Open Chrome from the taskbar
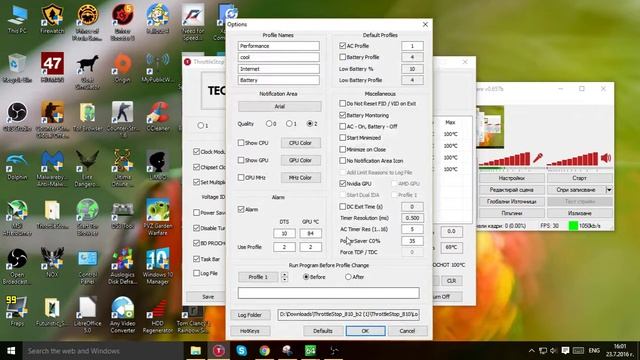 tap(264, 351)
